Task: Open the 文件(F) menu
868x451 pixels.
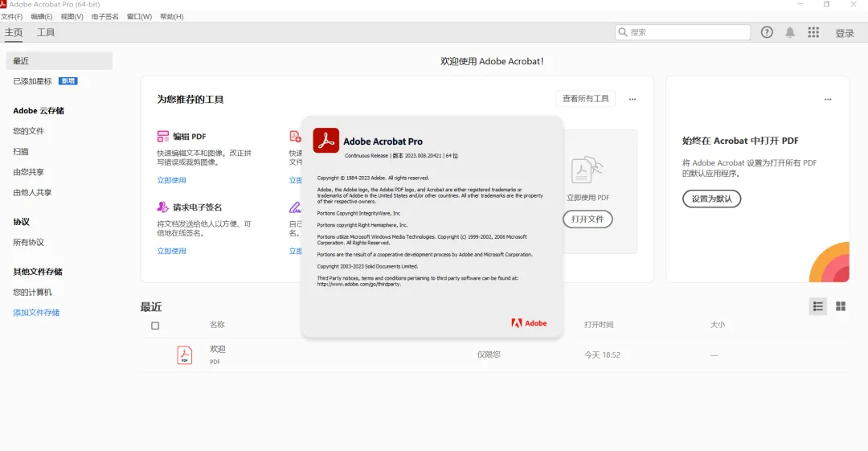Action: (11, 17)
